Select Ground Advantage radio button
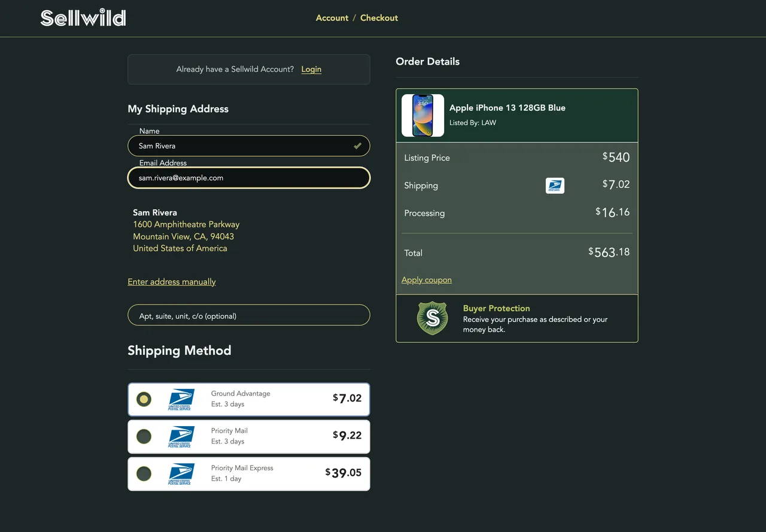This screenshot has width=766, height=532. (x=144, y=399)
